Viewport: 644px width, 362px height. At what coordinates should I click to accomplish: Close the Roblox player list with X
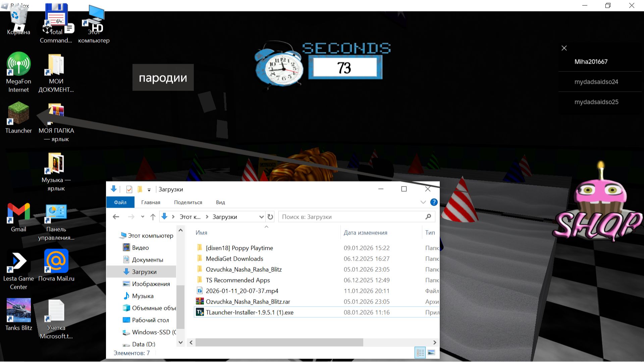coord(564,48)
